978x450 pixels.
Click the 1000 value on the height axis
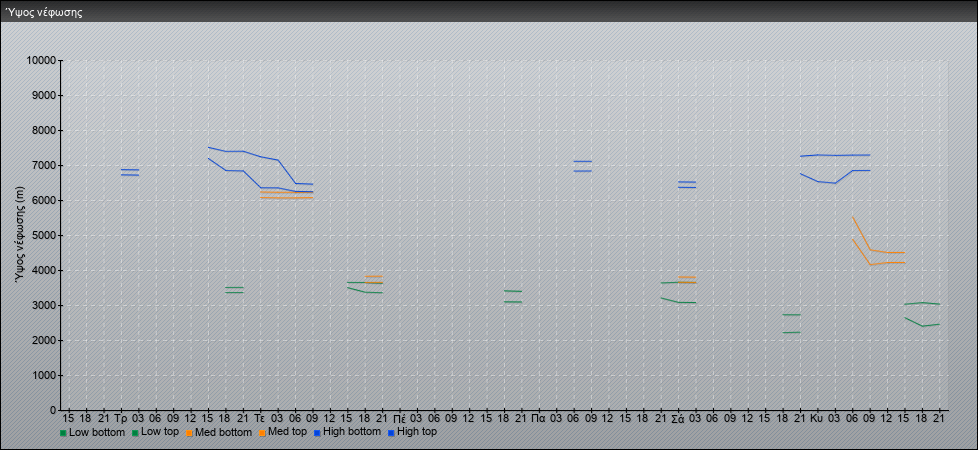(x=44, y=375)
